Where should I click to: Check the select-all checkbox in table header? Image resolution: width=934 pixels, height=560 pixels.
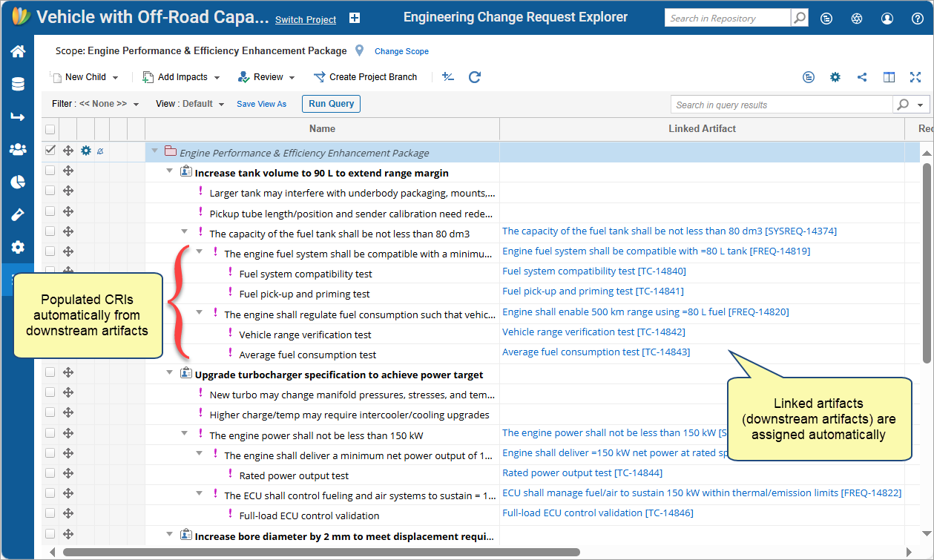[50, 129]
